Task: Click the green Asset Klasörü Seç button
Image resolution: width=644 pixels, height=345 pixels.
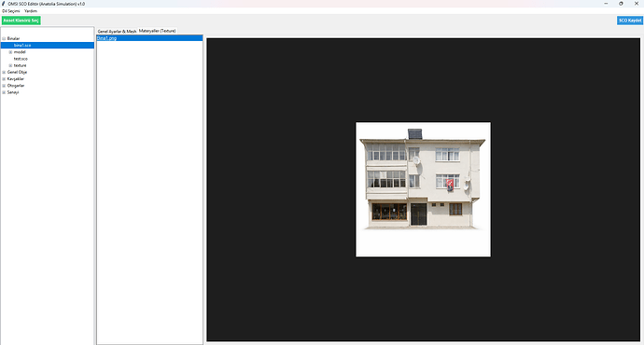Action: tap(21, 21)
